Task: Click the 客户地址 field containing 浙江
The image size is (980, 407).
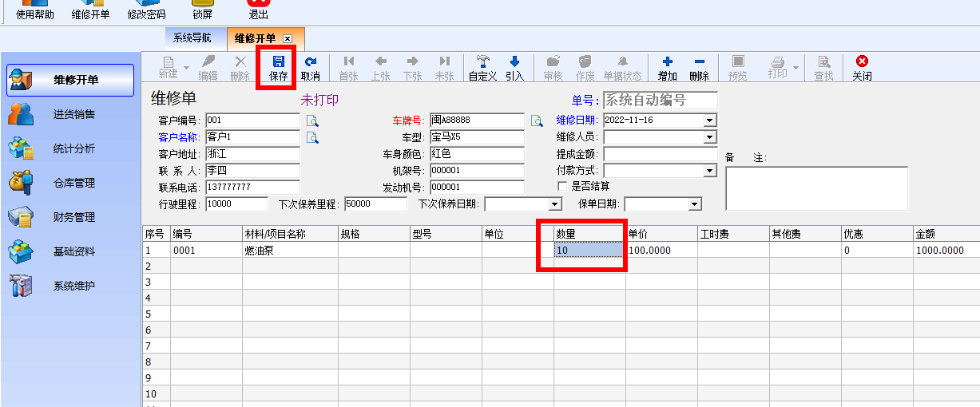Action: tap(252, 154)
